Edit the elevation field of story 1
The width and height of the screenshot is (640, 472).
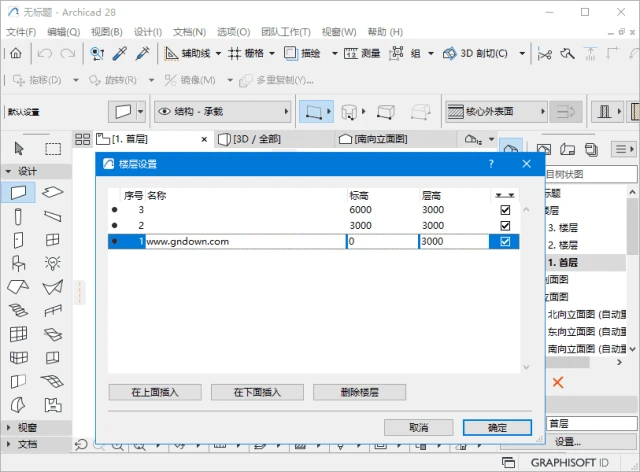(382, 242)
